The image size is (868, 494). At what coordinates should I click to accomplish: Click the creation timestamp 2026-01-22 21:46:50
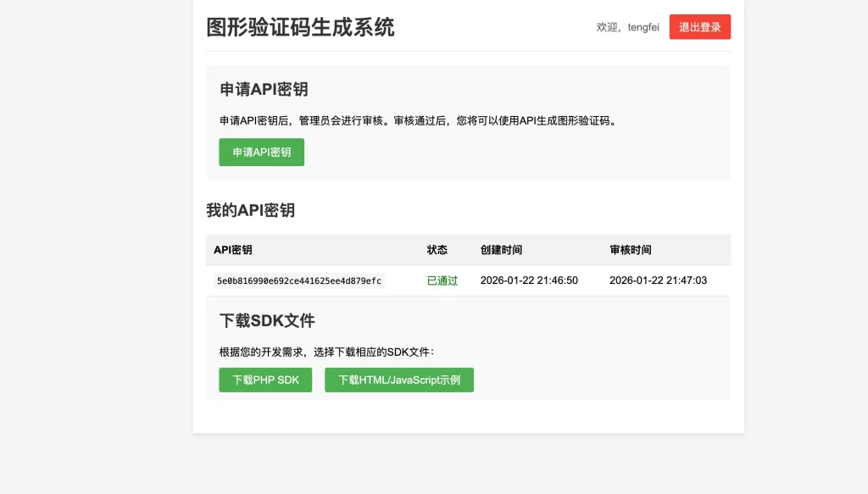(528, 280)
